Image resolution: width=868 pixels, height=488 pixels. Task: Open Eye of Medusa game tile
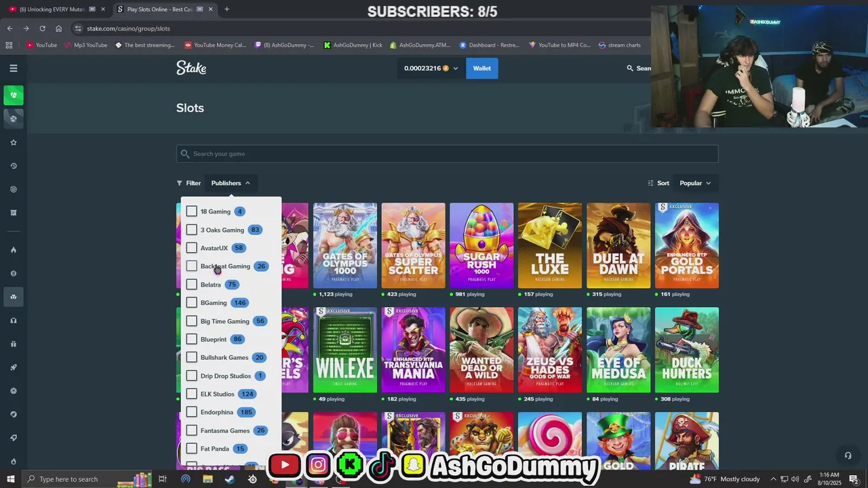618,350
